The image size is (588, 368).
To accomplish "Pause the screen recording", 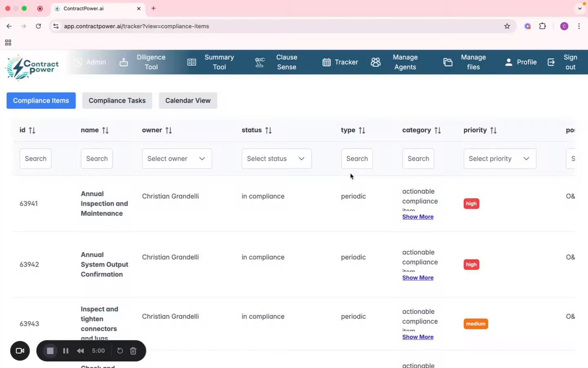I will 66,351.
